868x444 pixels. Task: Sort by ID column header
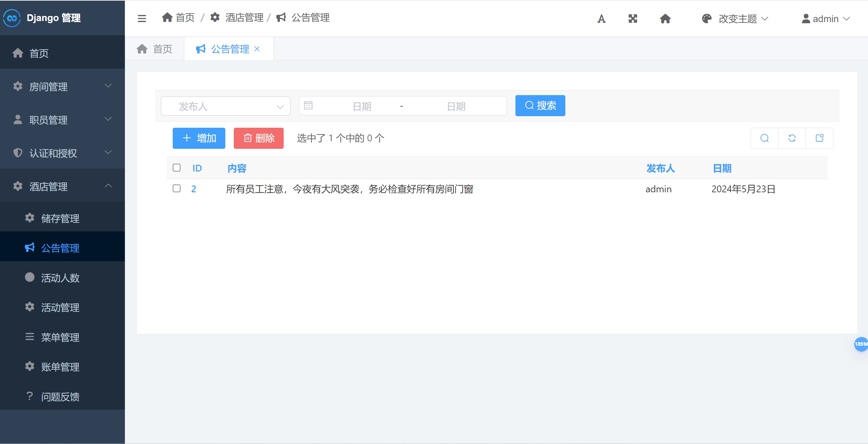[x=197, y=168]
